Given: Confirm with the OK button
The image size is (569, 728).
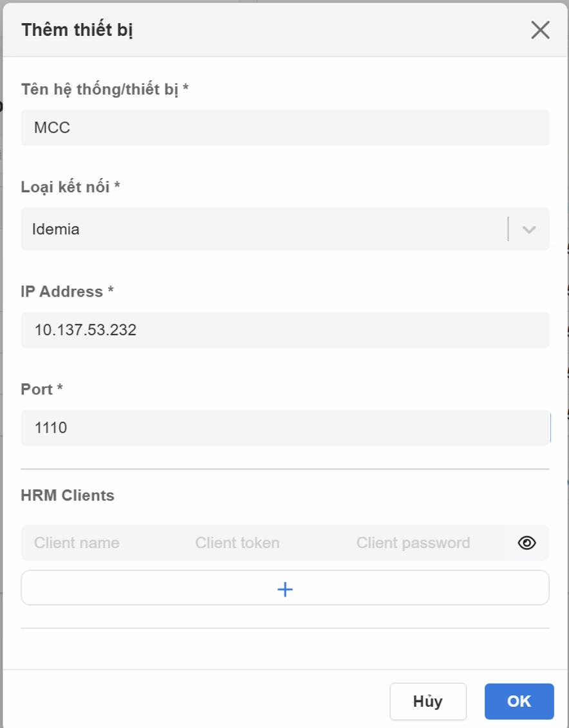Looking at the screenshot, I should coord(519,701).
